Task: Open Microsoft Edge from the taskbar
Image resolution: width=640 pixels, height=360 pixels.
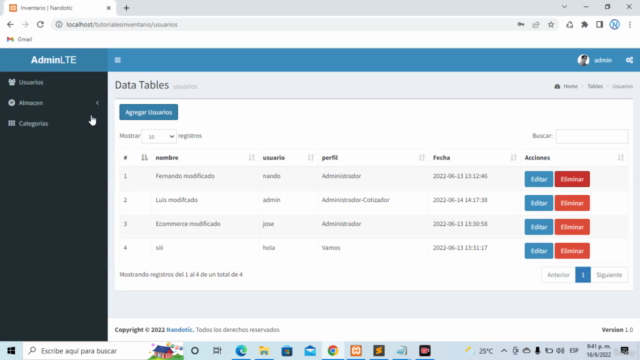Action: [x=241, y=351]
